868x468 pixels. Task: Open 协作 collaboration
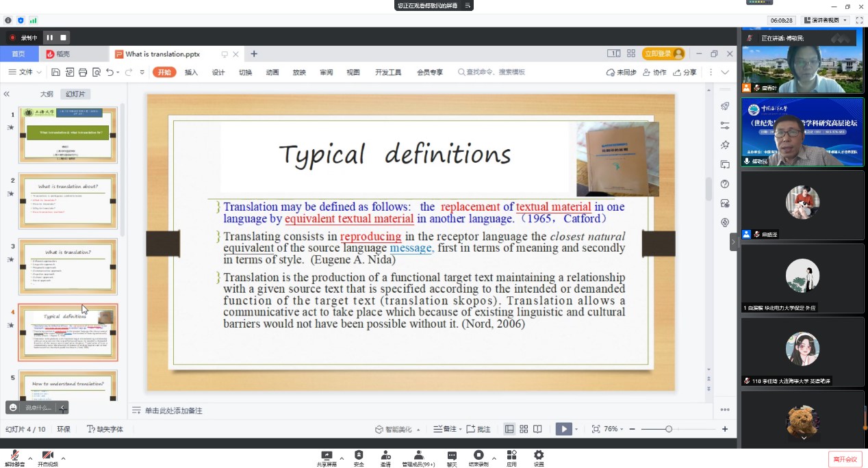coord(654,73)
